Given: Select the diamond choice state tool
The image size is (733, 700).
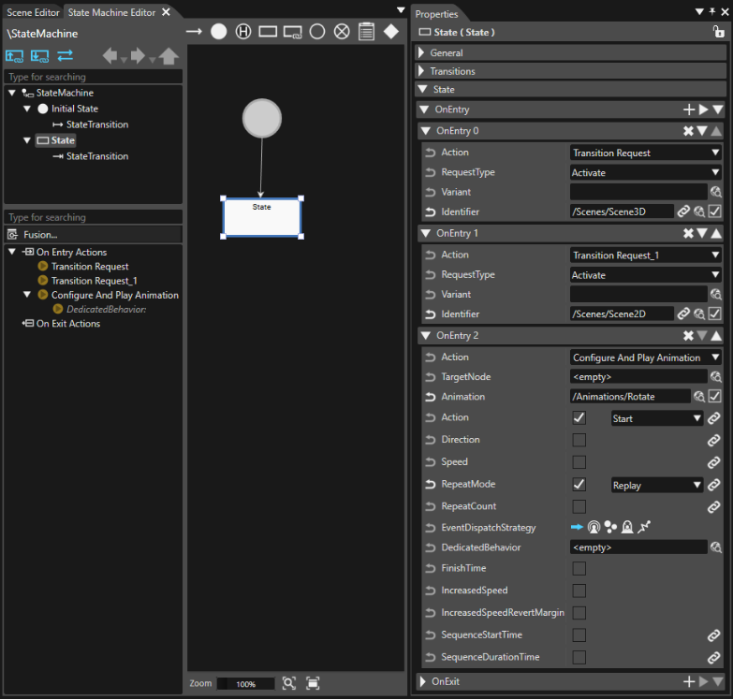Looking at the screenshot, I should [391, 32].
